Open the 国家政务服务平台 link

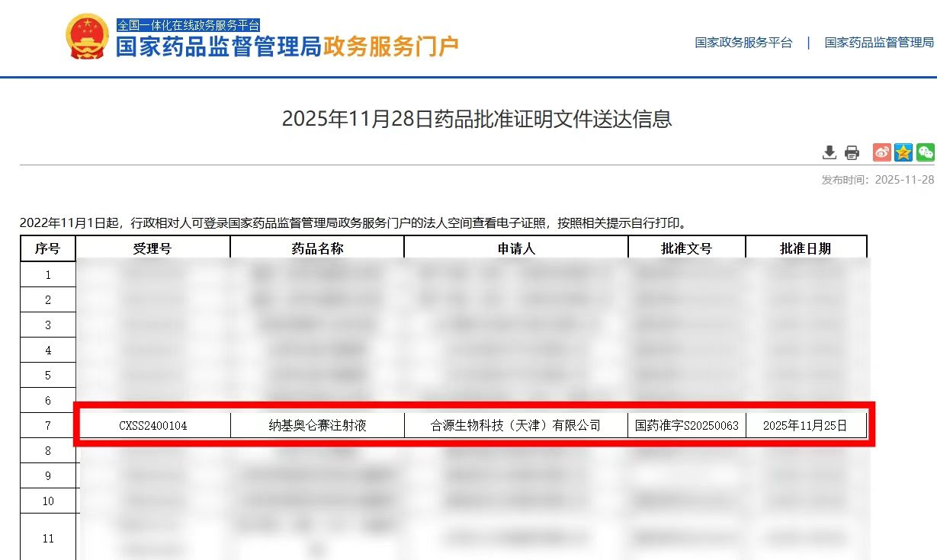tap(742, 43)
